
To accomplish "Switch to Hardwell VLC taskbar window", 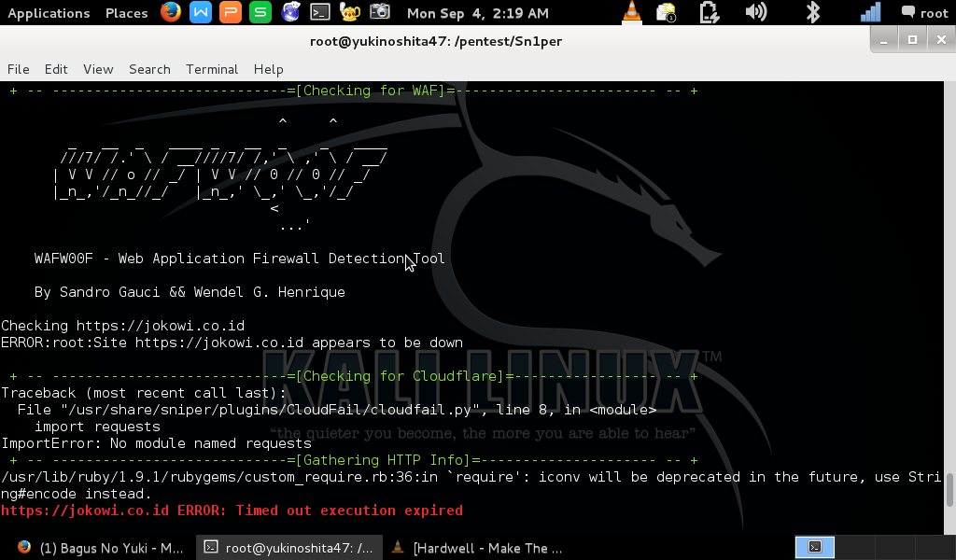I will pyautogui.click(x=477, y=548).
